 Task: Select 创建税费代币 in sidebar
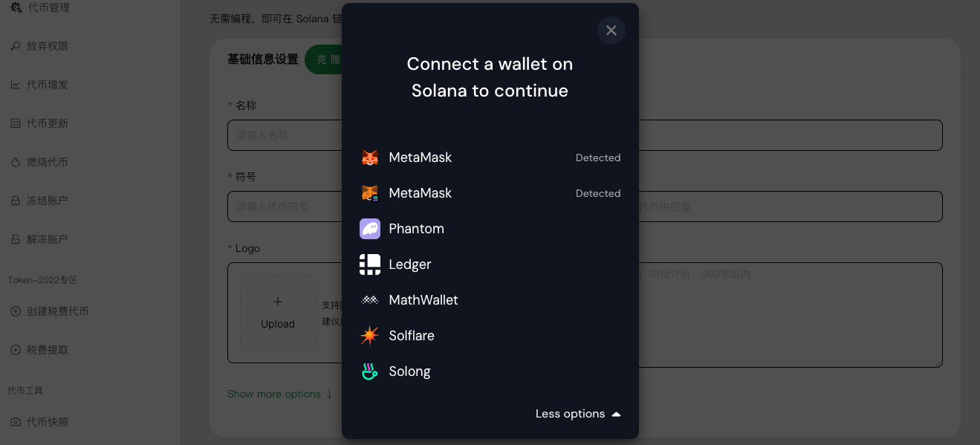pos(57,311)
